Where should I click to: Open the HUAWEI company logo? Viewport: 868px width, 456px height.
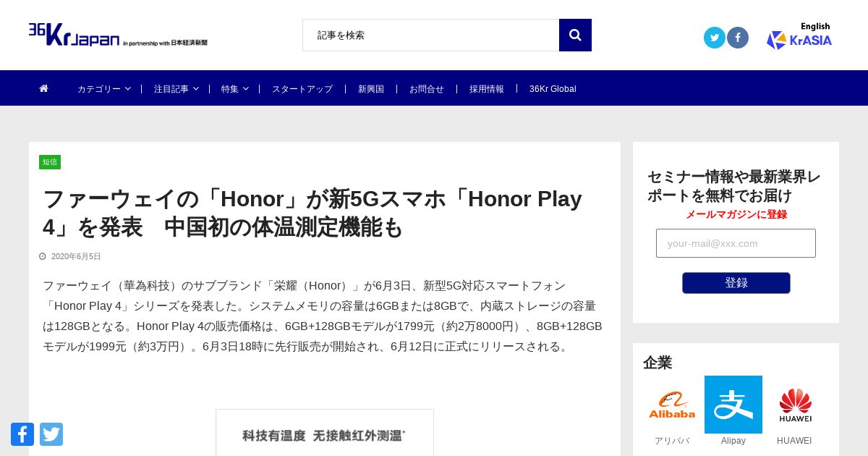(x=795, y=405)
